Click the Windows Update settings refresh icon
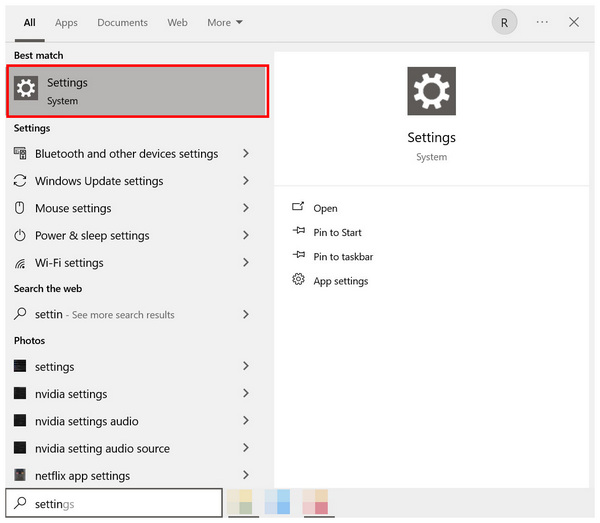Viewport: 600px width, 523px height. (20, 181)
